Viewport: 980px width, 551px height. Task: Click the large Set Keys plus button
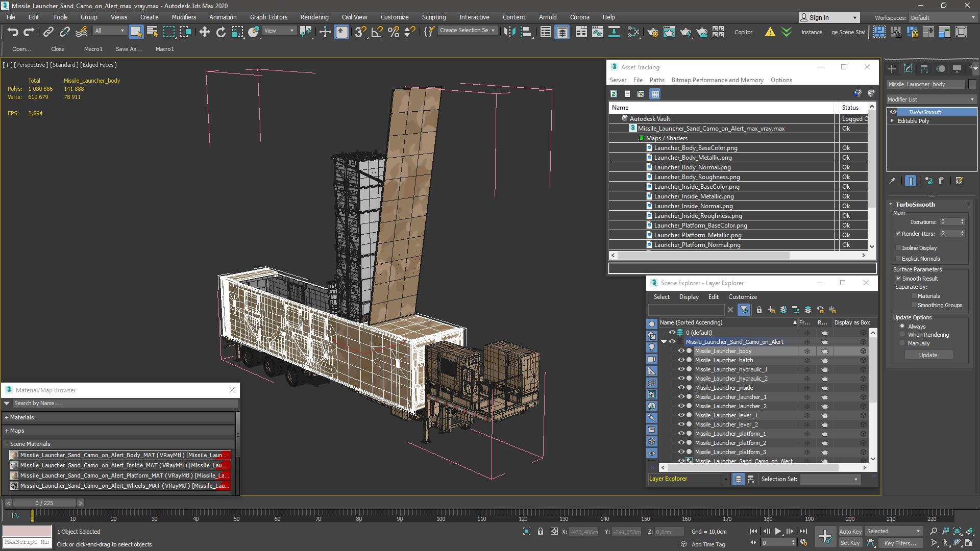(825, 536)
